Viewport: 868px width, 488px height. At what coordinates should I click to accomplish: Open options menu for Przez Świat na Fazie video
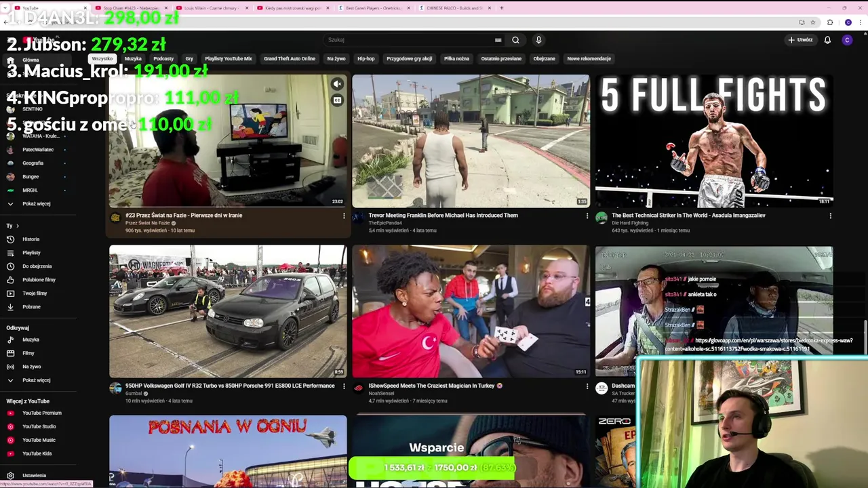click(x=344, y=216)
